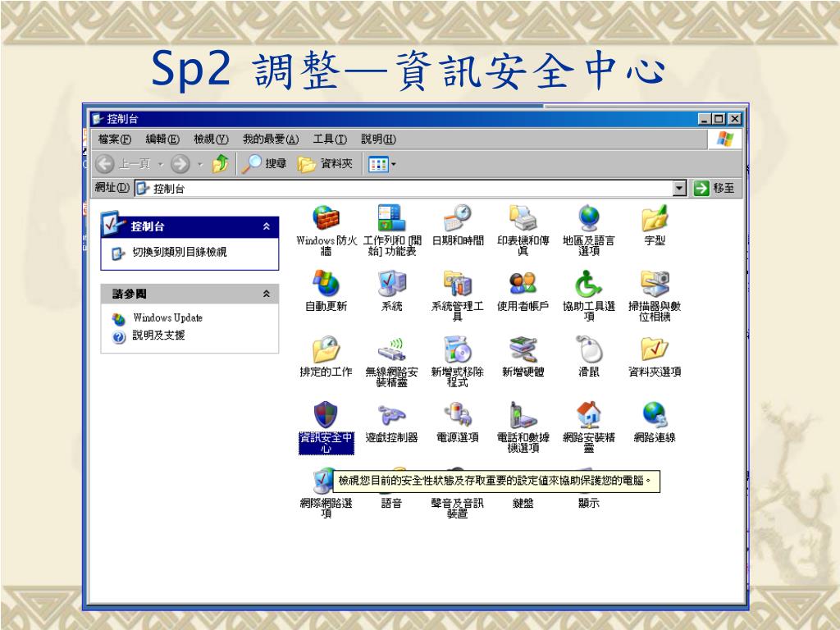
Task: Open the 無線網路安裝精靈 icon
Action: coord(391,349)
